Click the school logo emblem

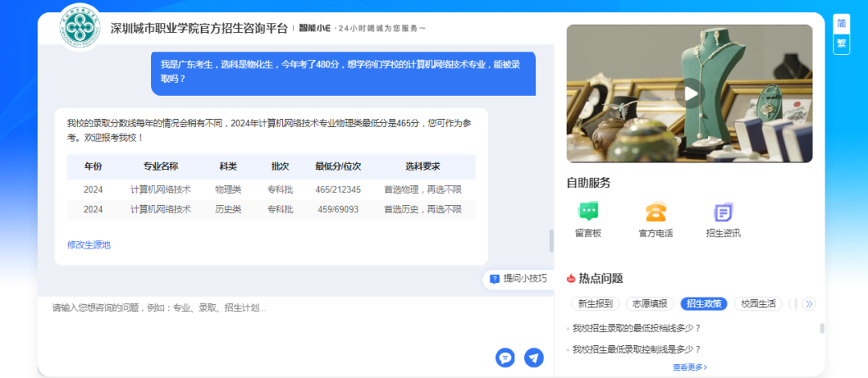pos(80,29)
